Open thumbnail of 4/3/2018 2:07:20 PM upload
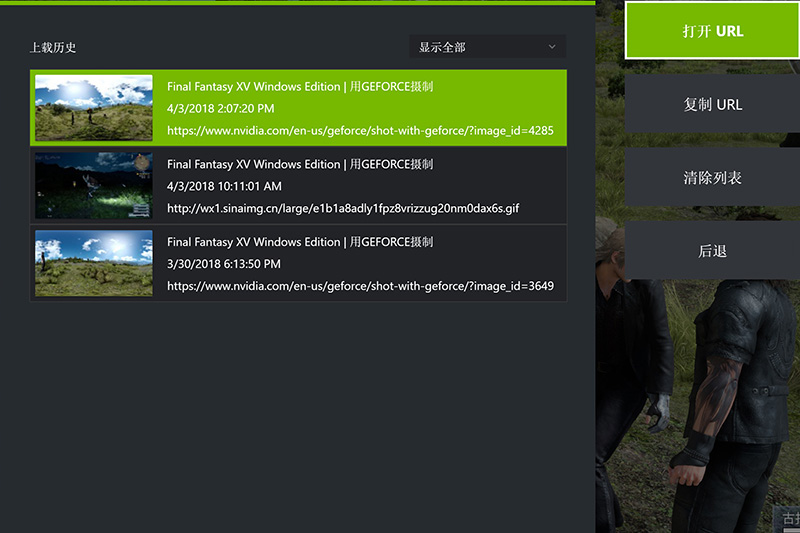 click(x=94, y=108)
